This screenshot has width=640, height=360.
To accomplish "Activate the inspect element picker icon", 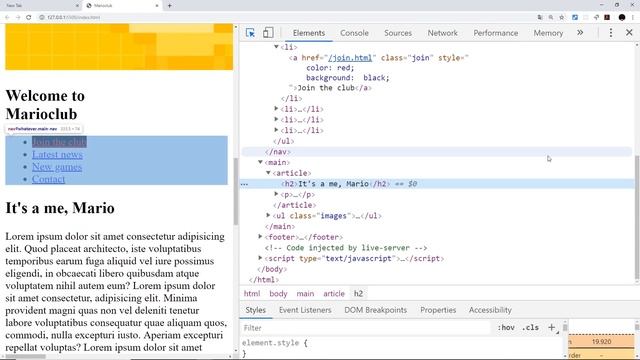I will click(250, 33).
